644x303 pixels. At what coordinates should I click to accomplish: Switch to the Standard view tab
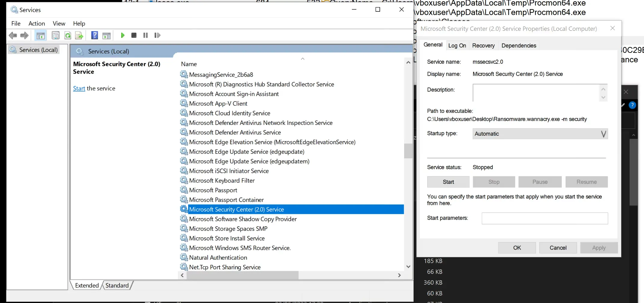117,285
